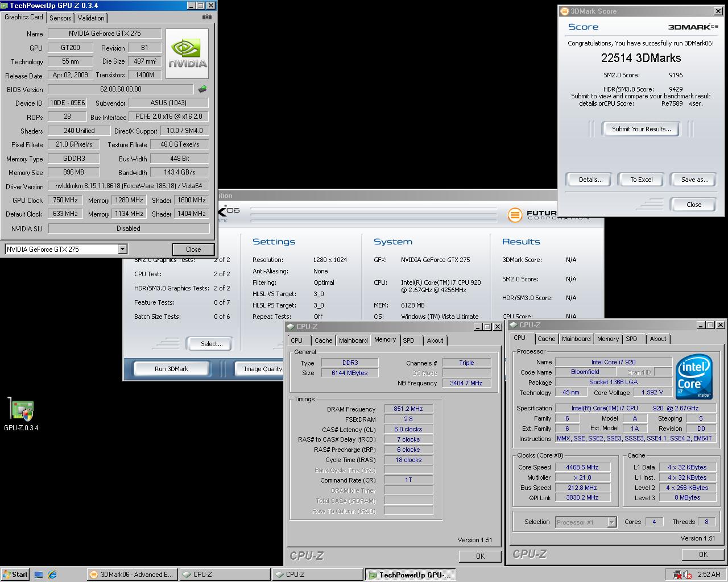Screen dimensions: 728x582
Task: Open the SPD tab in right CPU-Z window
Action: 631,339
